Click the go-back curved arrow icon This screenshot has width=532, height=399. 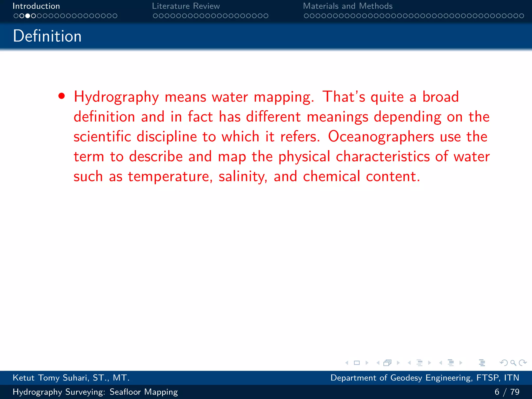tap(504, 363)
